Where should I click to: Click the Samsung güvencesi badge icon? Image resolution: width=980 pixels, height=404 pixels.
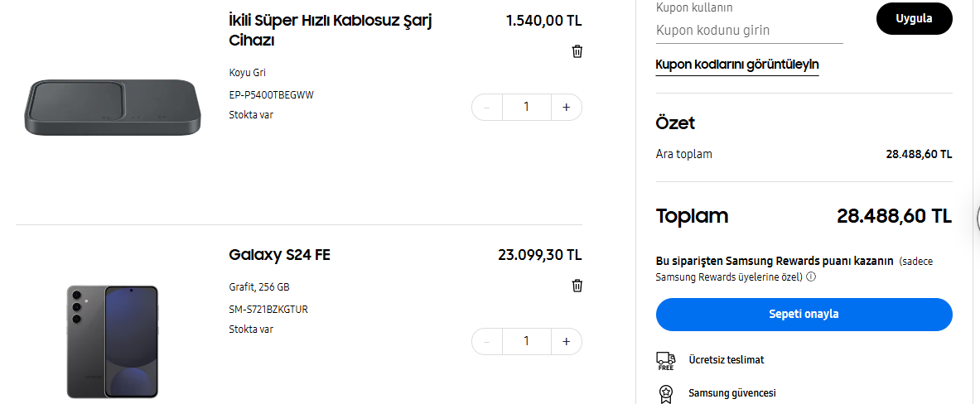tap(665, 393)
